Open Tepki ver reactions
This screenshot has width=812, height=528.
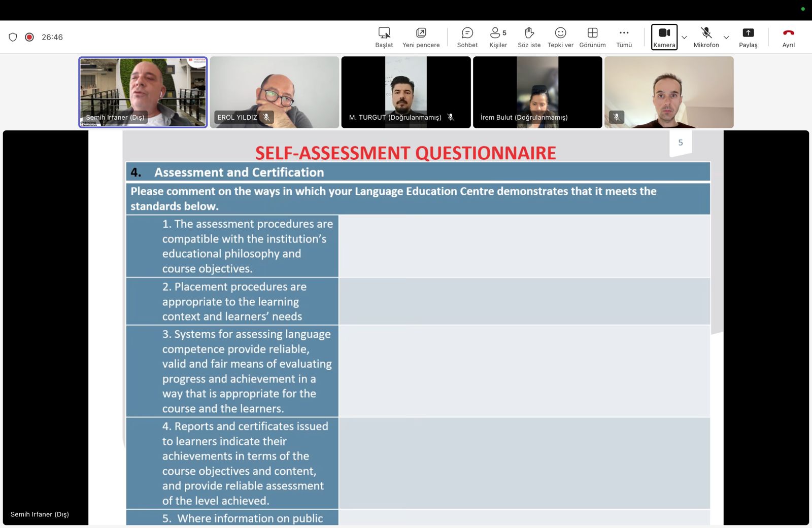pos(560,37)
